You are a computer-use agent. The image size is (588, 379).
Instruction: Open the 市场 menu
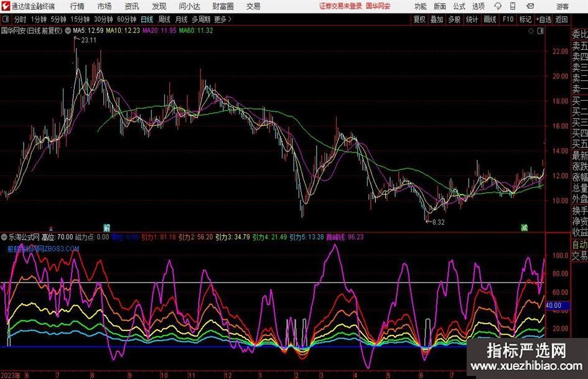pos(105,6)
